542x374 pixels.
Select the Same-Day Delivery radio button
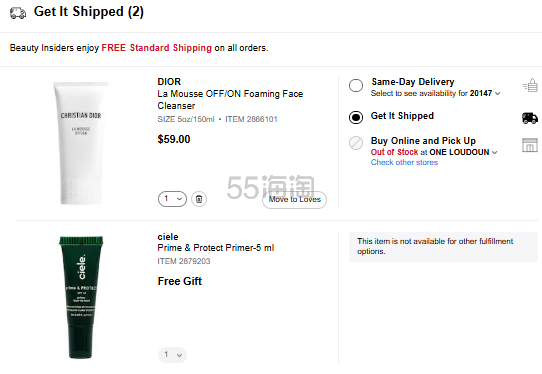pos(356,85)
